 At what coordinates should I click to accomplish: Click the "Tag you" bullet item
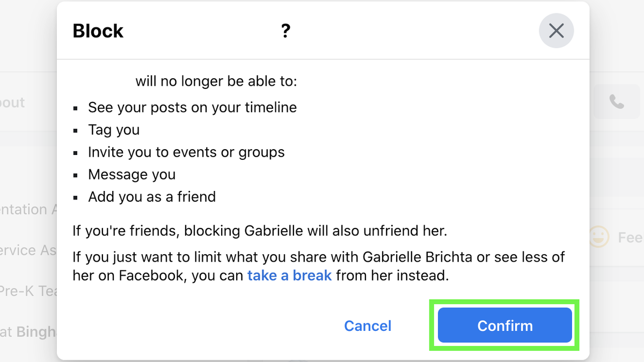tap(114, 130)
